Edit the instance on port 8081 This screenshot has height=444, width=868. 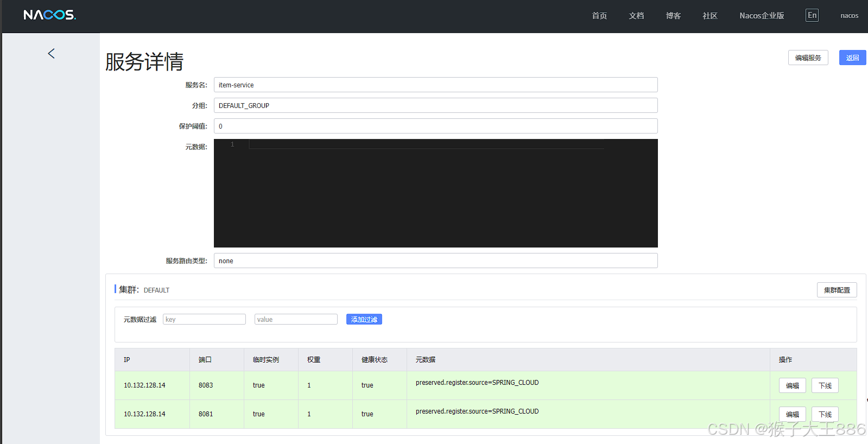tap(793, 414)
